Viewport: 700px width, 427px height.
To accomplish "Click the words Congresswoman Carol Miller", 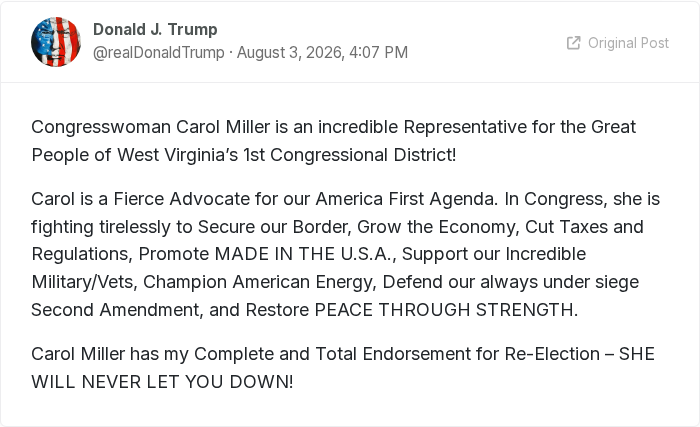I will point(151,127).
